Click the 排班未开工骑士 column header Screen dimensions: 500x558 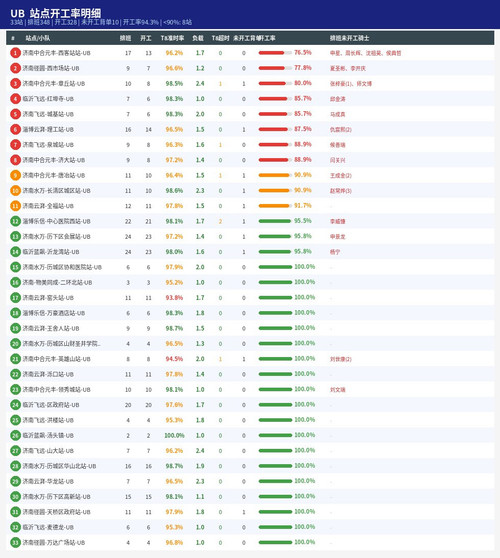[349, 38]
